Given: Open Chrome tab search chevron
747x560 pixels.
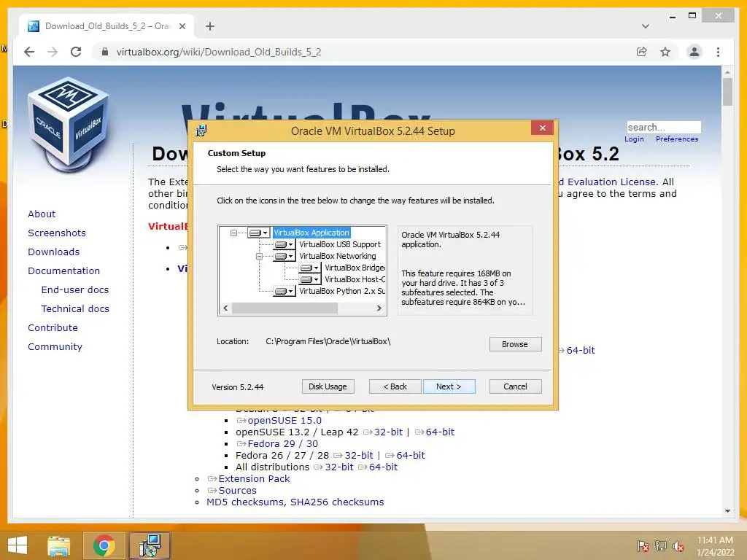Looking at the screenshot, I should 645,26.
